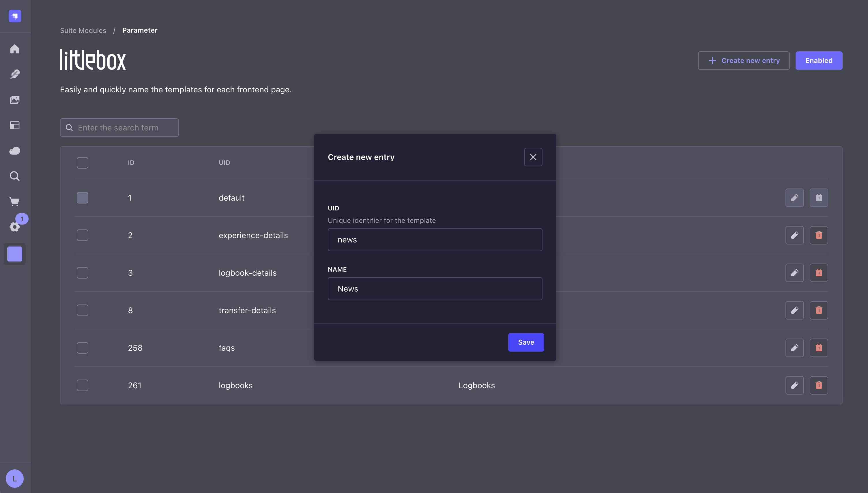Open the cloud deploy icon
The width and height of the screenshot is (868, 493).
click(14, 151)
